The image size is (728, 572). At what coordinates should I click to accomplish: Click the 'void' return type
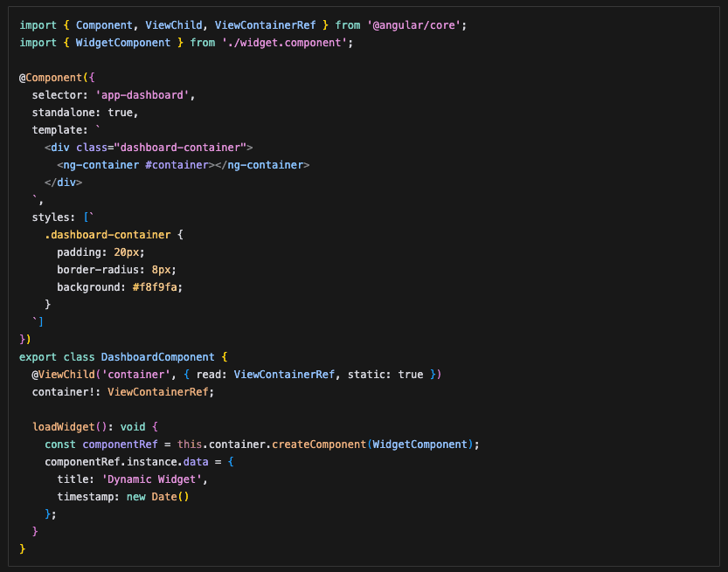click(x=133, y=427)
